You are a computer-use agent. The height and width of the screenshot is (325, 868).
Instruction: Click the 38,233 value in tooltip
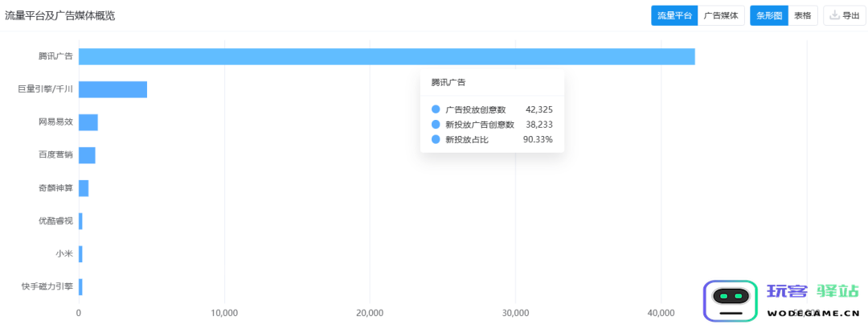click(539, 125)
